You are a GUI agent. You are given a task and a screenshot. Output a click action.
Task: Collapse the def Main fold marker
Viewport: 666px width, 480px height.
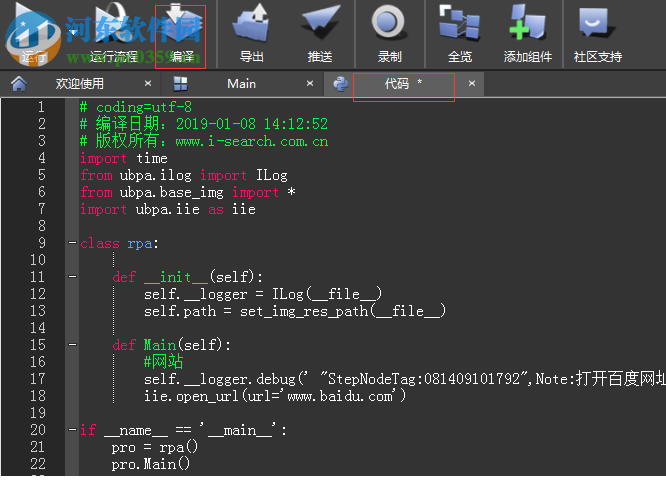click(72, 345)
